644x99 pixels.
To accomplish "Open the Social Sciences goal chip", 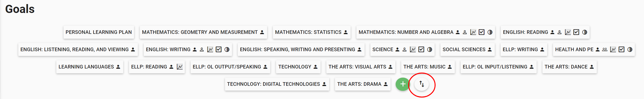I will 464,50.
